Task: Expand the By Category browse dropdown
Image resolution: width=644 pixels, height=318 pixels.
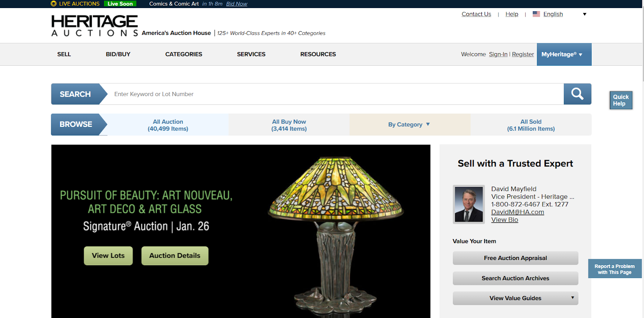Action: [x=410, y=125]
